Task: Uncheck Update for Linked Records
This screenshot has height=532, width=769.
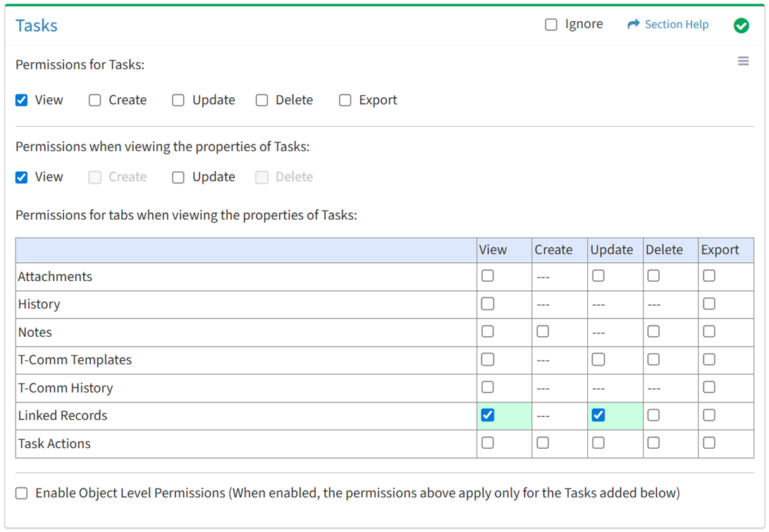Action: [598, 415]
